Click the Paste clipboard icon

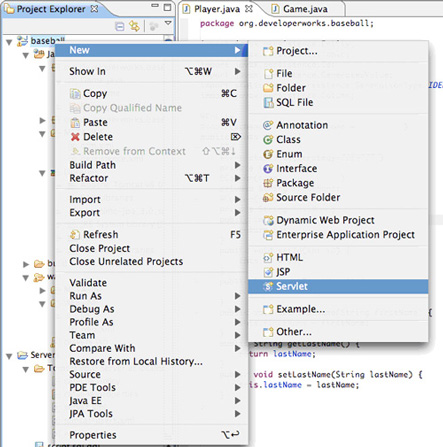pyautogui.click(x=75, y=123)
